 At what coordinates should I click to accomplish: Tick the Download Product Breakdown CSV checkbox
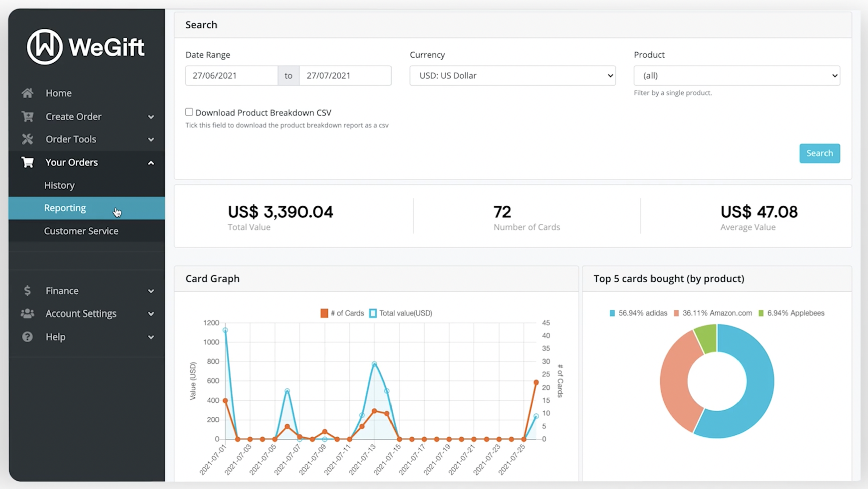189,112
